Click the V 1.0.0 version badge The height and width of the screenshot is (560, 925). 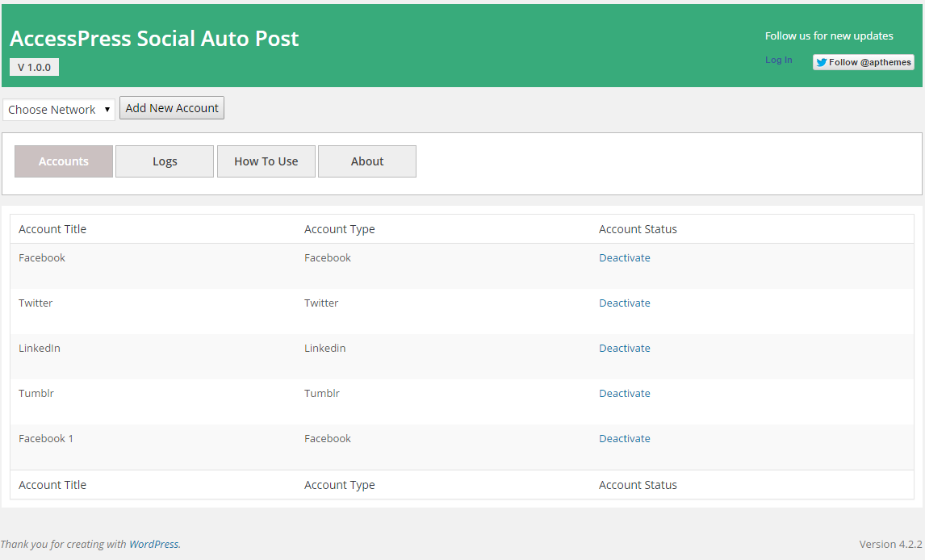pyautogui.click(x=34, y=68)
